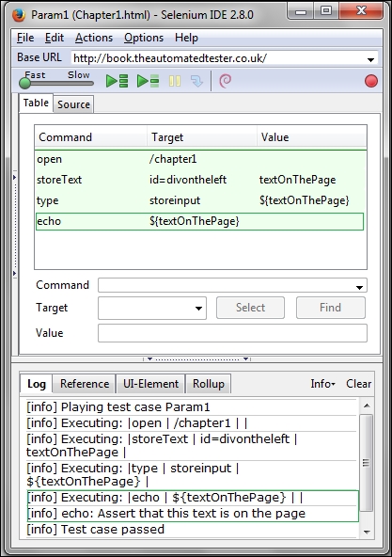Click the Firefox icon in title bar
The image size is (392, 557).
19,15
